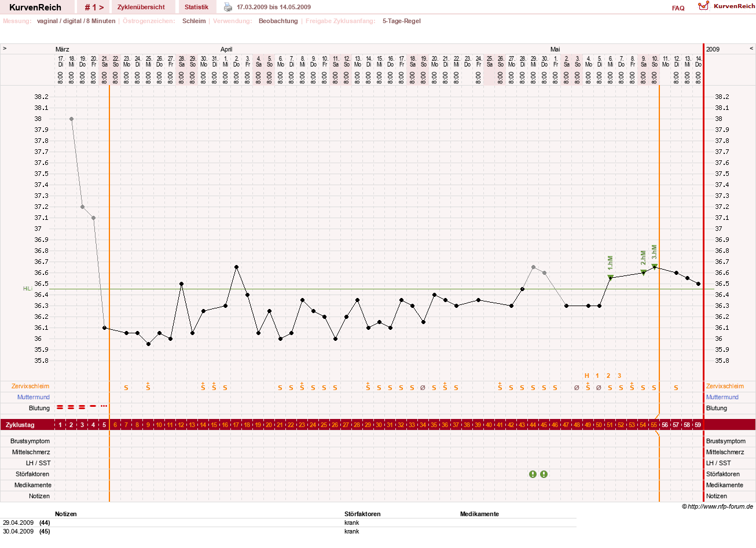This screenshot has height=548, width=756.
Task: Click the 29.04.2009 entry in notes table
Action: point(19,523)
